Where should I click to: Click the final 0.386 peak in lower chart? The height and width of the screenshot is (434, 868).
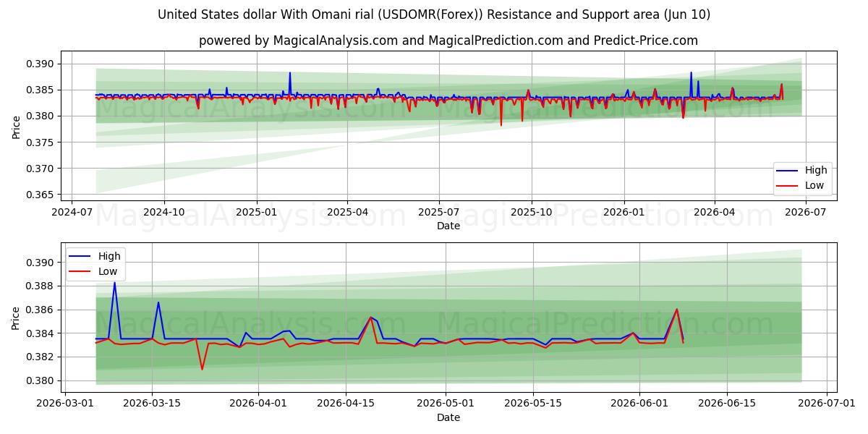677,310
